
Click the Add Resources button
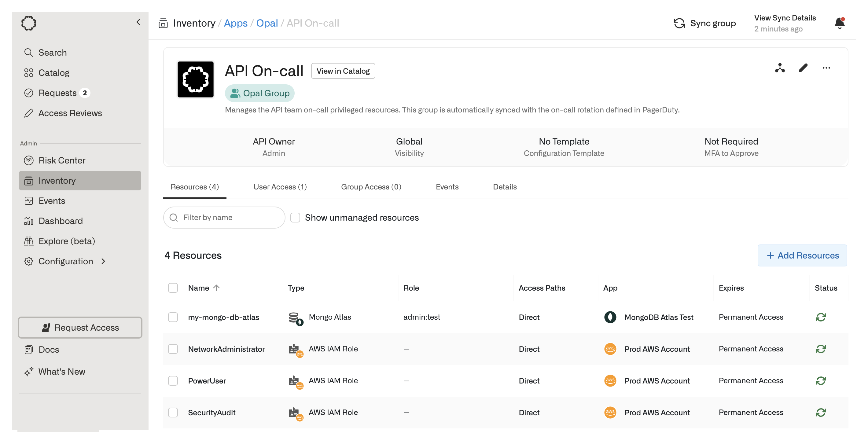coord(802,255)
